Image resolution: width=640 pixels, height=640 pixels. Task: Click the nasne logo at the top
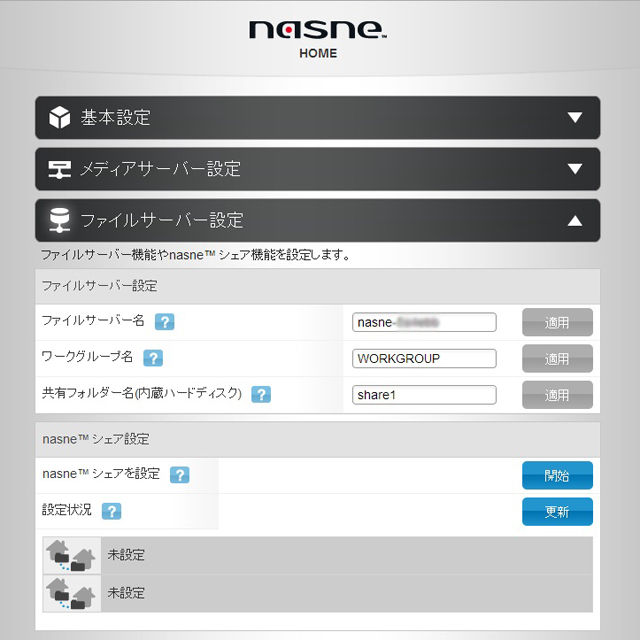[x=318, y=30]
